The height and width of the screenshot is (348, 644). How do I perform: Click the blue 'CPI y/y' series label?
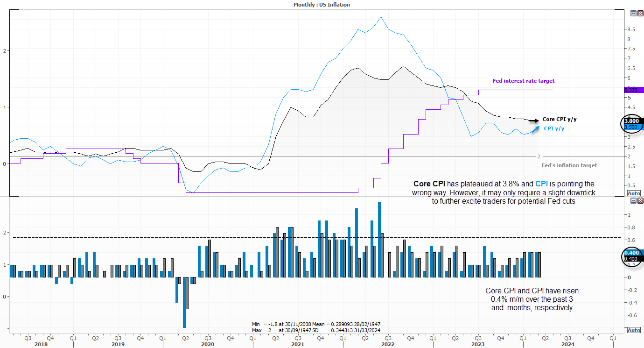click(x=554, y=128)
